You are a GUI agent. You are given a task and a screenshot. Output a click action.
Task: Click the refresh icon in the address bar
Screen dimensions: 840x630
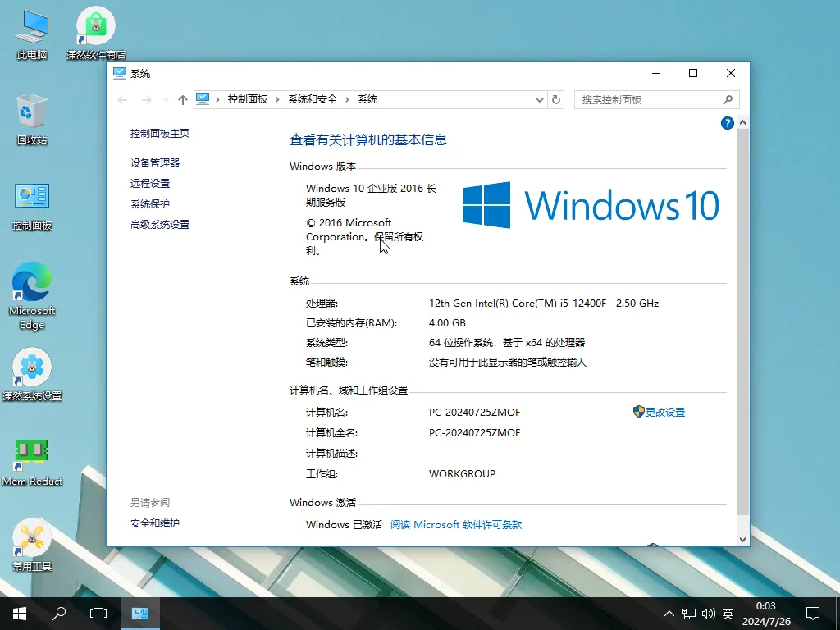(556, 98)
